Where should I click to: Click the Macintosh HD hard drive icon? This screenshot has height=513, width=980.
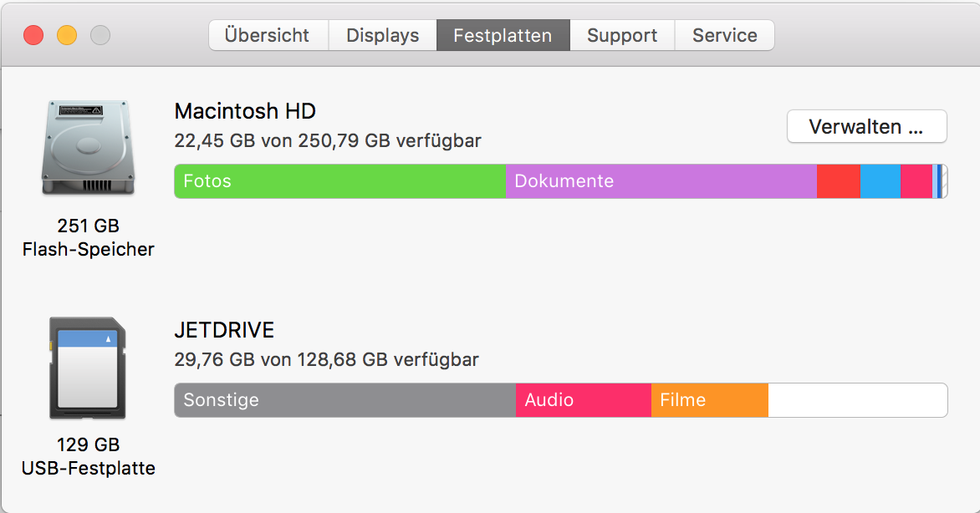pos(88,148)
